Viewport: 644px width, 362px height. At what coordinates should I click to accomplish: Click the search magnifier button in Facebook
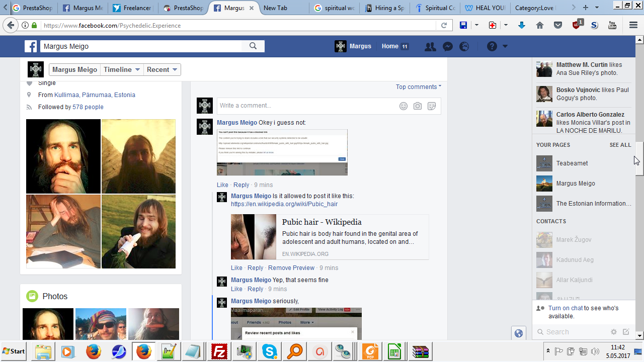(x=253, y=46)
